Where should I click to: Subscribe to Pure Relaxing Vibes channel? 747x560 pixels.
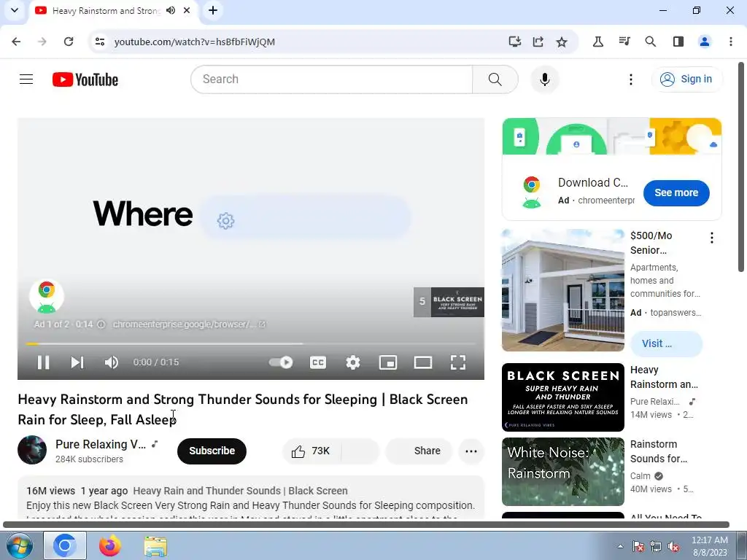click(212, 451)
